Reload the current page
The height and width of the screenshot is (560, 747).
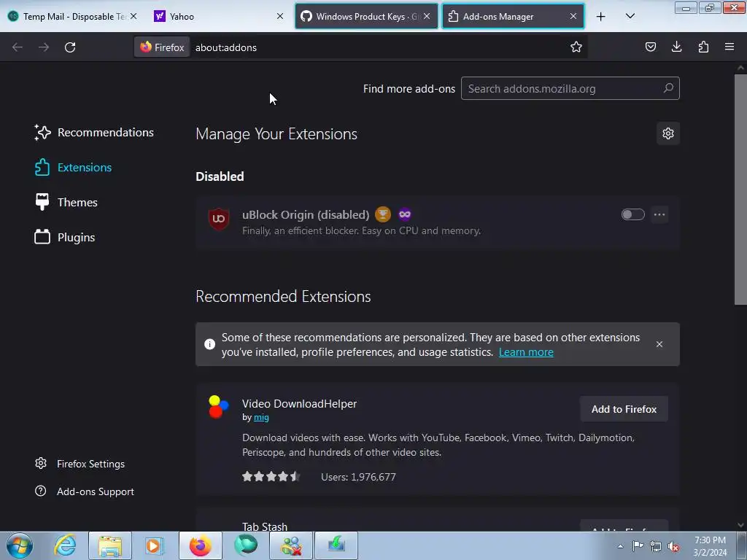tap(70, 47)
